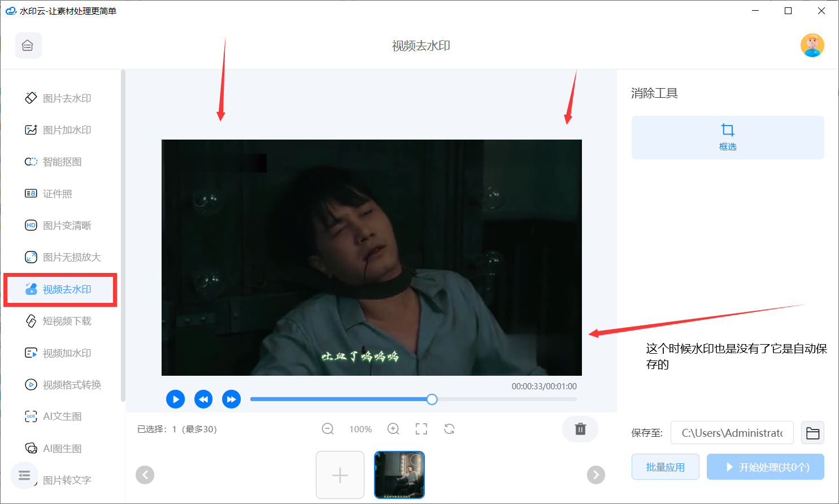
Task: Open 图片无损放大 sidebar item
Action: click(x=63, y=257)
